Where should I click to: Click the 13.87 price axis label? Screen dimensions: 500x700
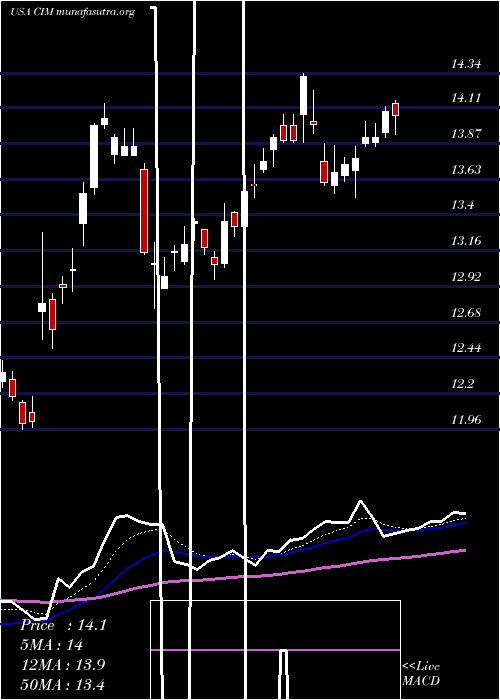[x=466, y=133]
